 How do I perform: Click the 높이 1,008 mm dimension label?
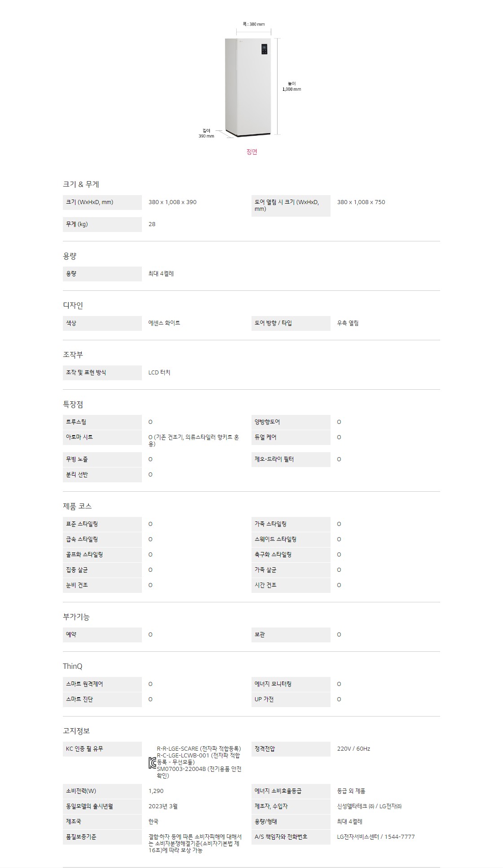pos(291,86)
